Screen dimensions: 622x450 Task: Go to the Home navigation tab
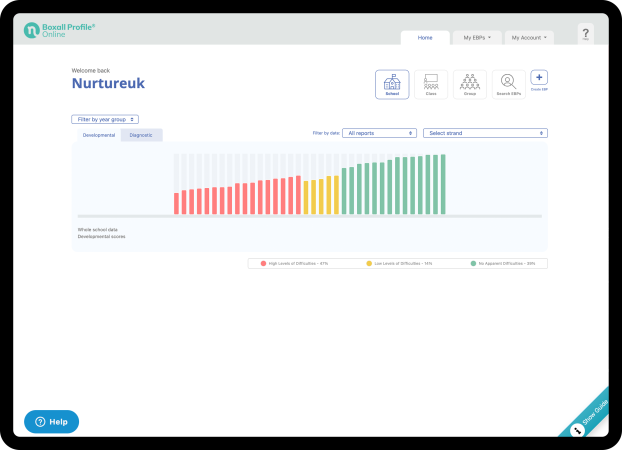(x=425, y=37)
